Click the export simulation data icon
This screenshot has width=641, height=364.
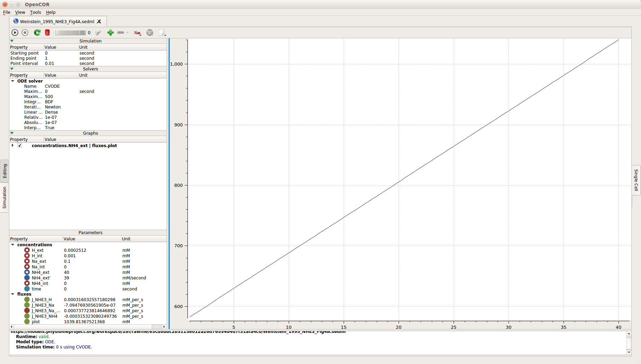coord(162,32)
